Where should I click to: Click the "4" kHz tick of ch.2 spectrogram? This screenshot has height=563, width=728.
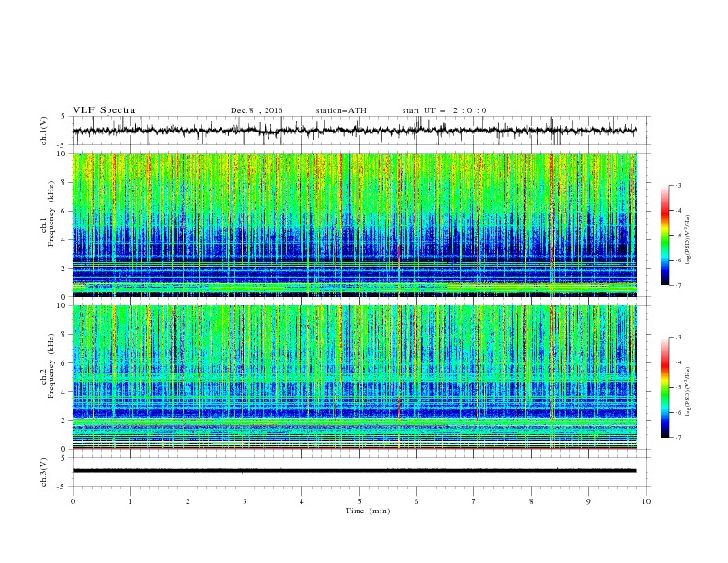65,392
